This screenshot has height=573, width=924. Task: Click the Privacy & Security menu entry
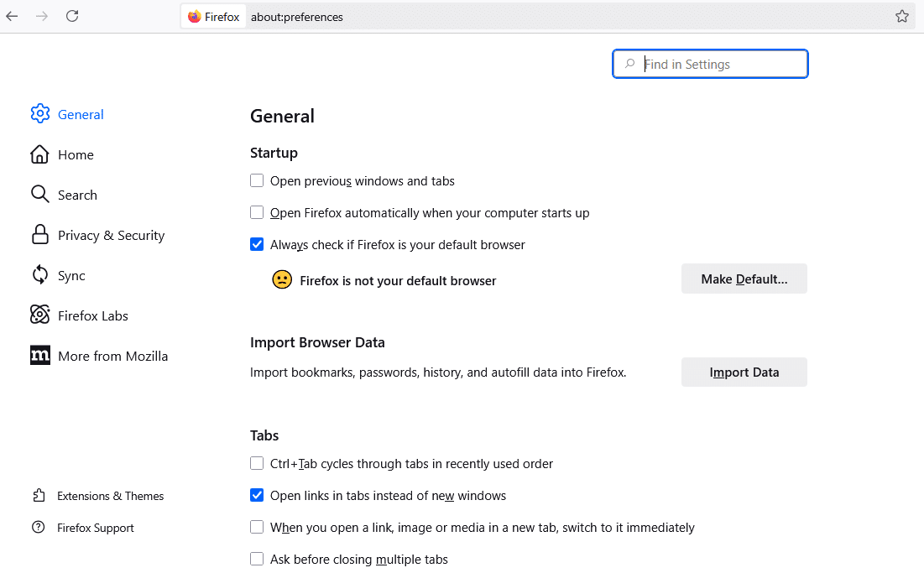pos(111,235)
